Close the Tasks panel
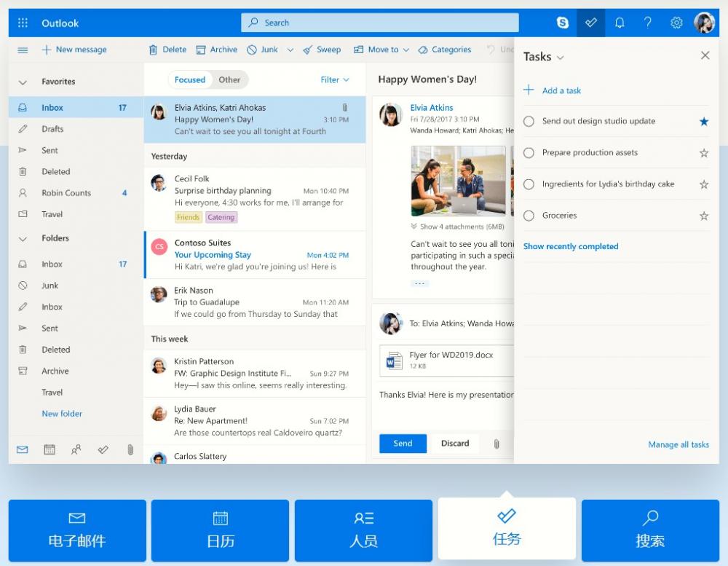The width and height of the screenshot is (728, 566). [705, 56]
